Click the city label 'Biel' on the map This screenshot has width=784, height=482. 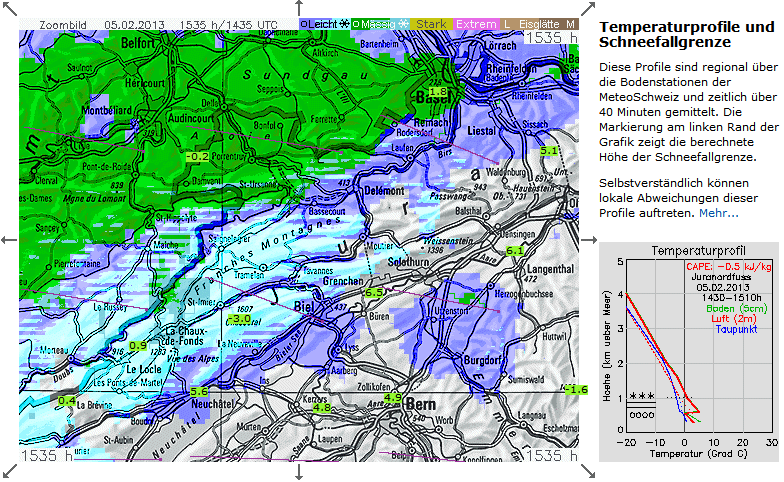click(x=304, y=306)
